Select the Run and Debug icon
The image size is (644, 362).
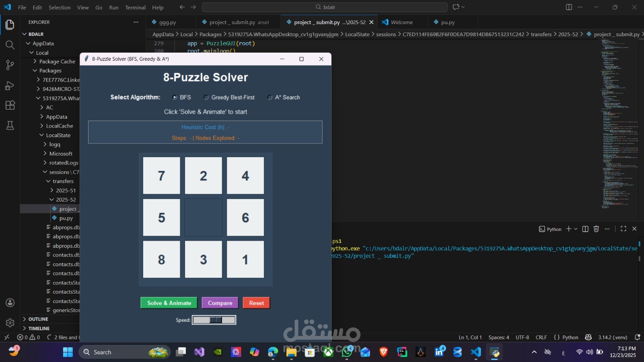[10, 85]
